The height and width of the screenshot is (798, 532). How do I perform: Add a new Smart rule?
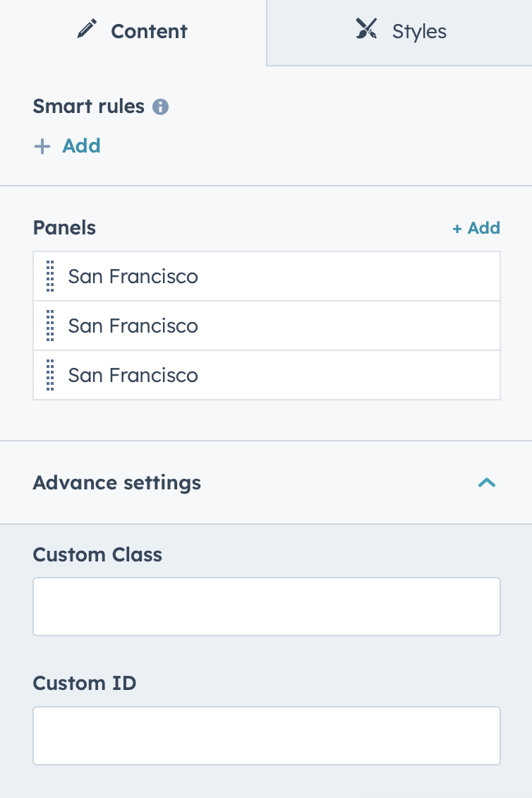coord(67,146)
